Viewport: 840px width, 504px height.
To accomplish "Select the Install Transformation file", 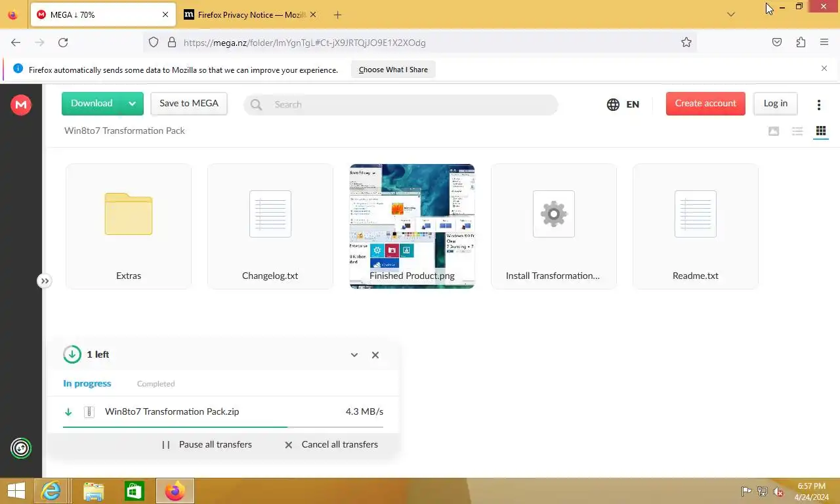I will click(x=554, y=226).
